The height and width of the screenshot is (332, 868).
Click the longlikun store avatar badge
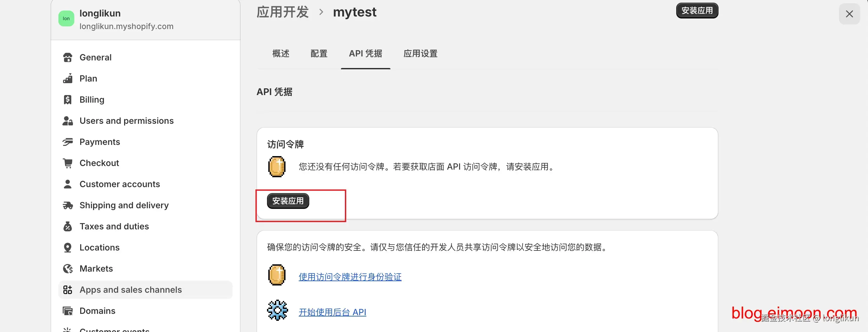(66, 18)
